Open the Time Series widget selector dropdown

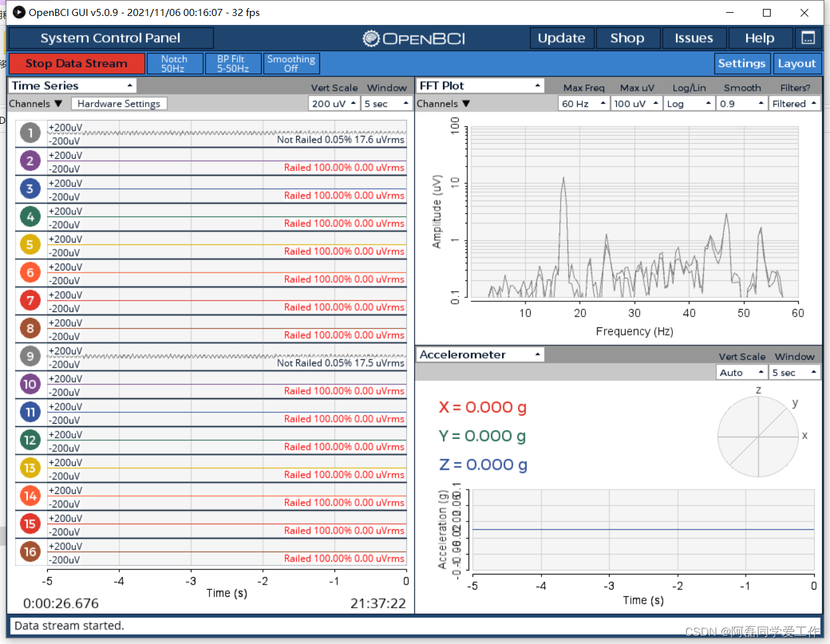(x=72, y=85)
